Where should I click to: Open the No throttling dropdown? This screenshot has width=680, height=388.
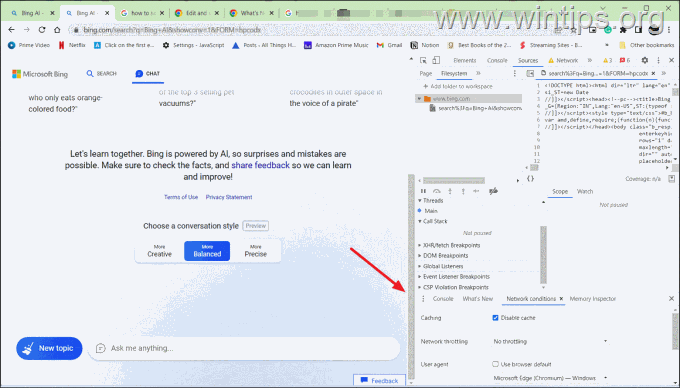point(550,342)
